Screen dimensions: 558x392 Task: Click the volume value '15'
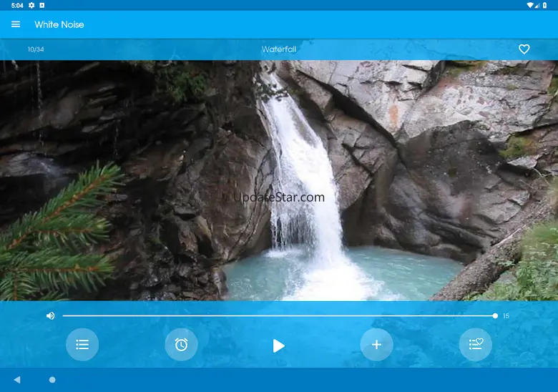pyautogui.click(x=506, y=316)
